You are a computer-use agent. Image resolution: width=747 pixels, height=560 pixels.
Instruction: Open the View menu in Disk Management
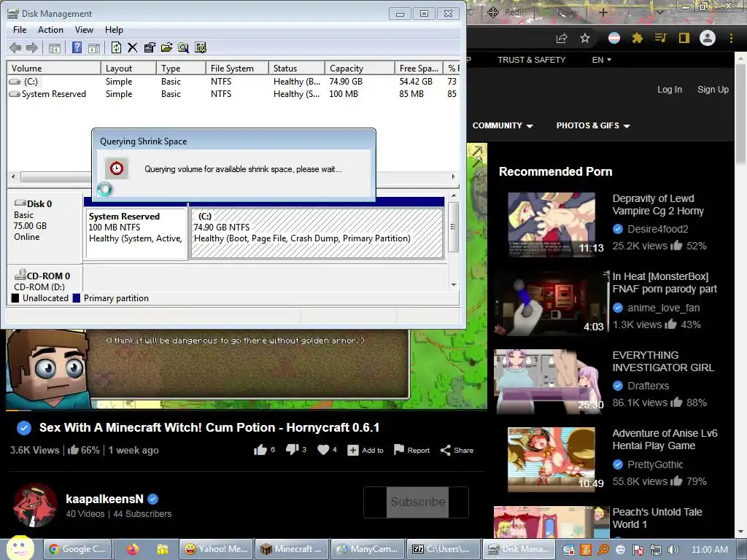(84, 29)
